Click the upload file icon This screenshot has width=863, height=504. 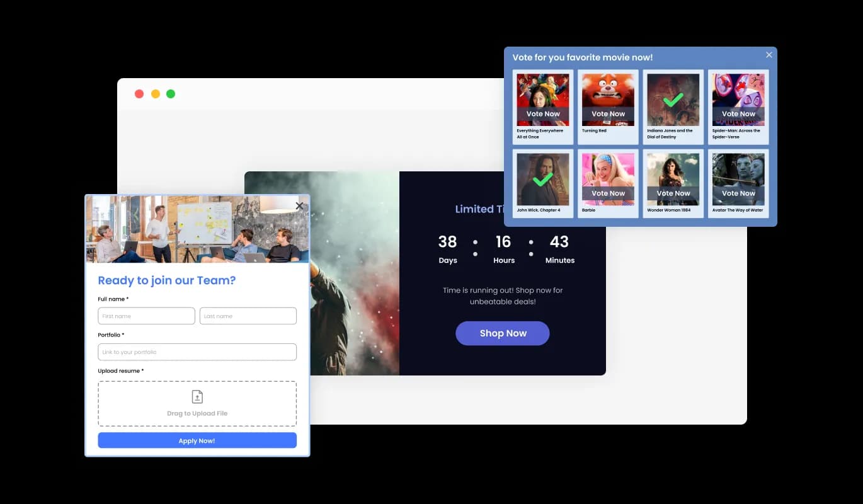(197, 397)
